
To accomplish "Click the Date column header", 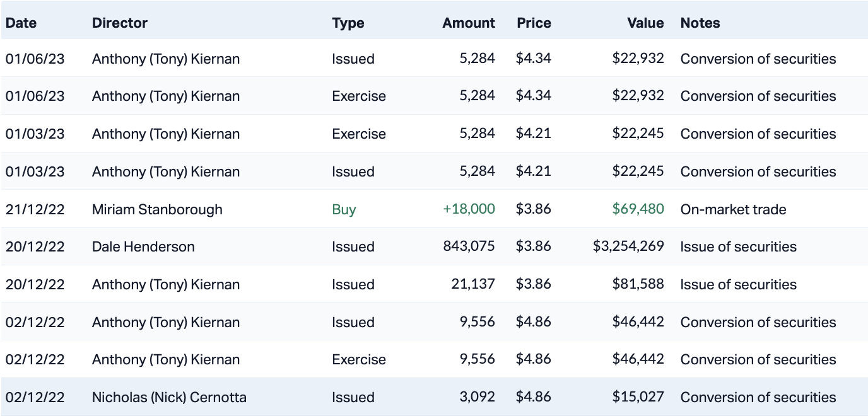I will tap(21, 23).
